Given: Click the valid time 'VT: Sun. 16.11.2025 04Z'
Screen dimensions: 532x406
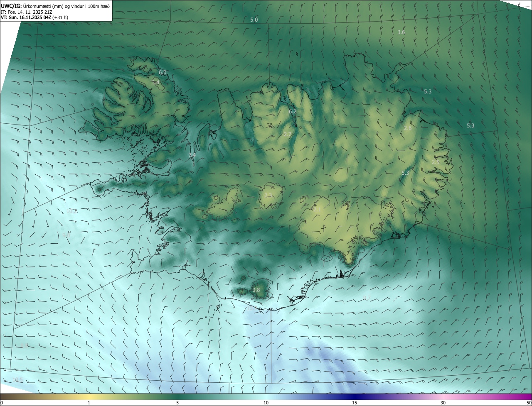Looking at the screenshot, I should pyautogui.click(x=26, y=17).
